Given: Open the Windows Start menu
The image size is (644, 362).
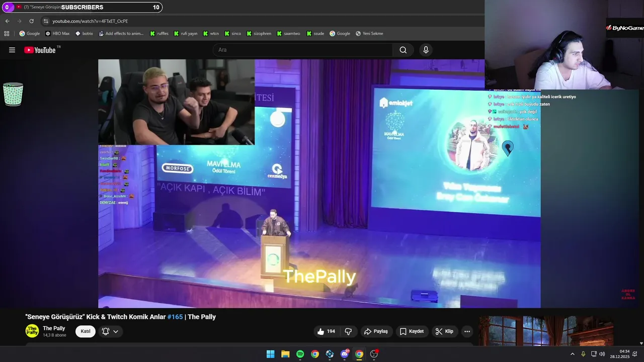Looking at the screenshot, I should (270, 354).
